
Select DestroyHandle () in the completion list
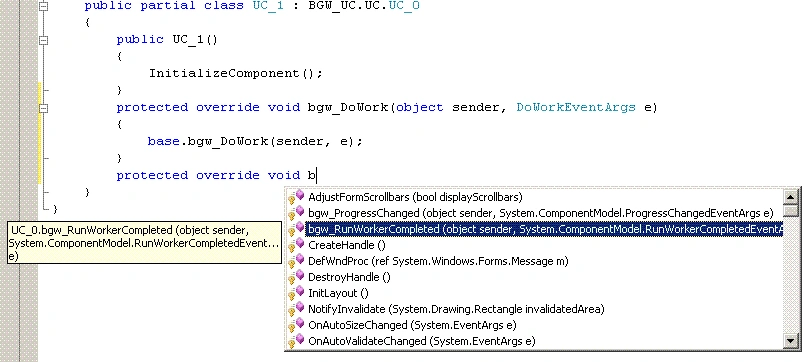(x=349, y=277)
